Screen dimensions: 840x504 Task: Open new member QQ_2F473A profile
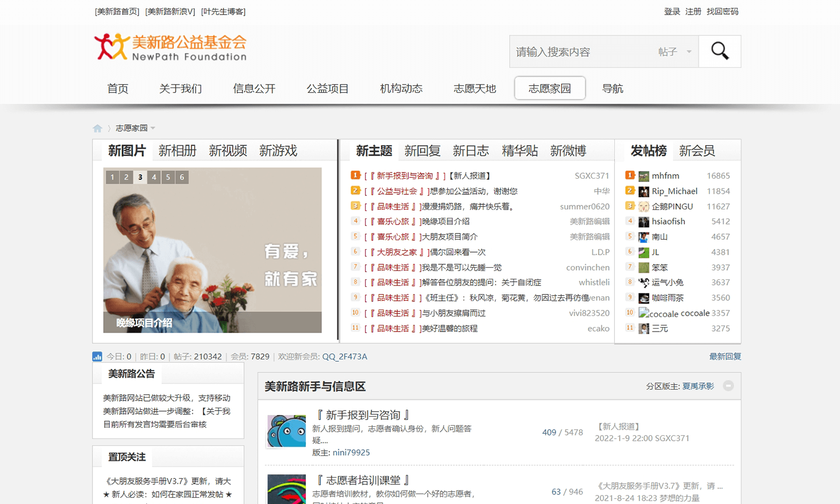coord(345,357)
